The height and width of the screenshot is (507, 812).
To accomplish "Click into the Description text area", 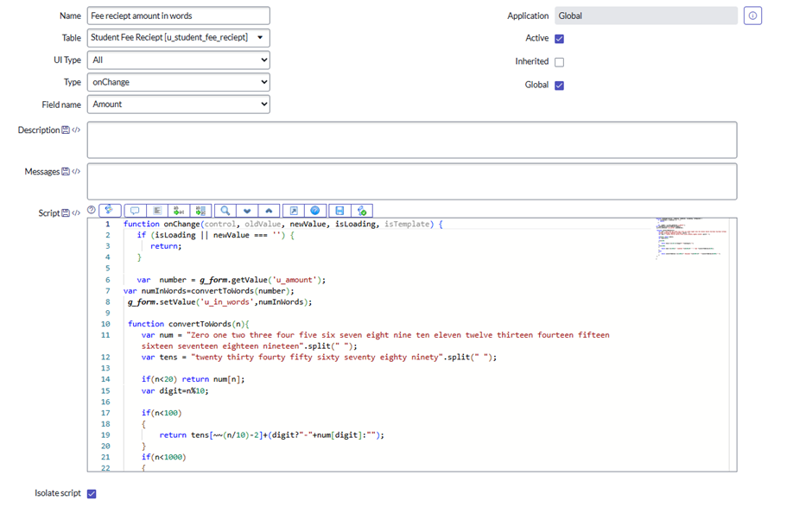I will pos(411,140).
